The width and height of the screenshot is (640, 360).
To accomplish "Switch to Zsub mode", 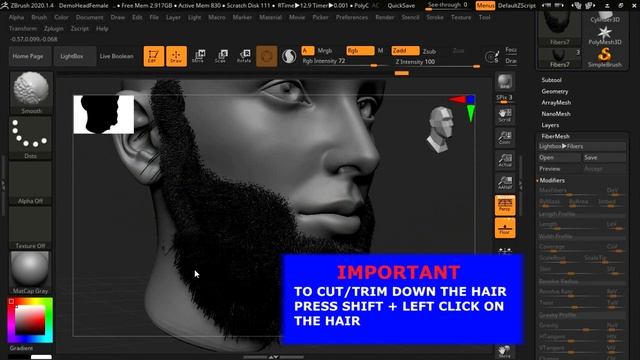I will pyautogui.click(x=429, y=51).
